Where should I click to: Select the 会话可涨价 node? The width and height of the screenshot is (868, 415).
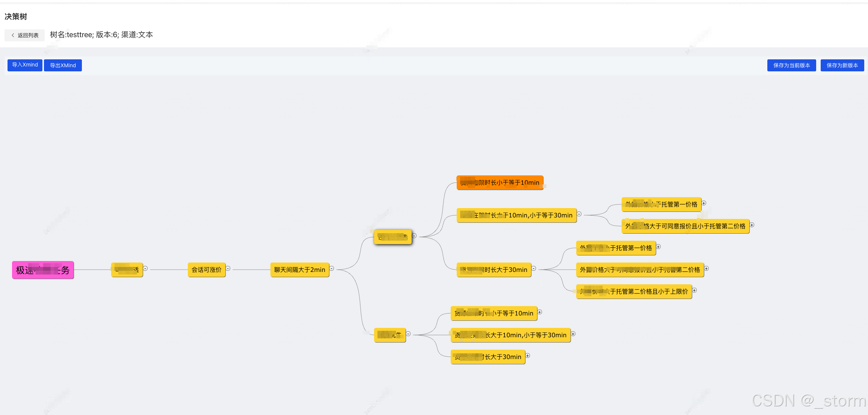207,269
